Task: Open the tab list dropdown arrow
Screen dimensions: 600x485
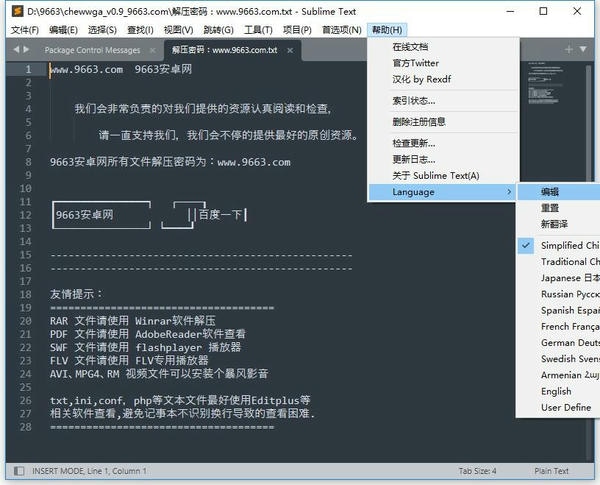Action: (x=583, y=49)
